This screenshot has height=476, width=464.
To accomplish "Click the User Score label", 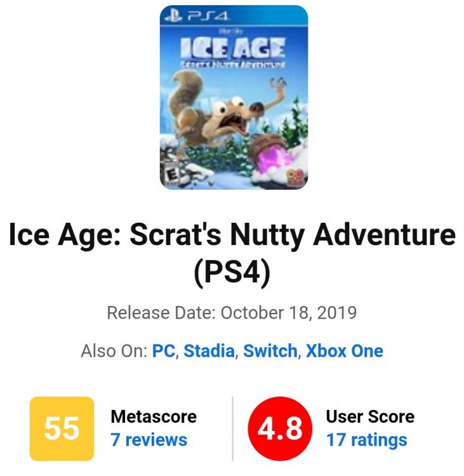I will [x=370, y=417].
